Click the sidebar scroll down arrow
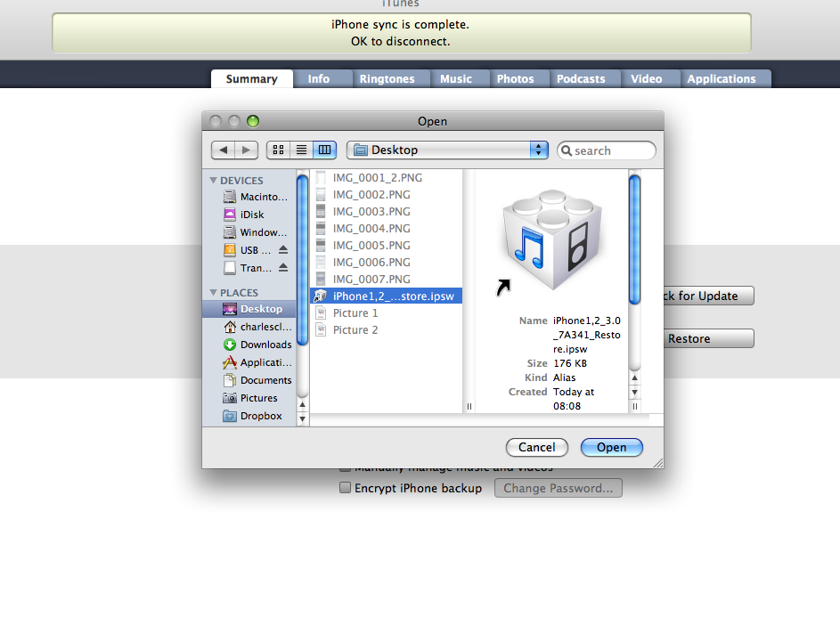Image resolution: width=840 pixels, height=625 pixels. tap(302, 418)
